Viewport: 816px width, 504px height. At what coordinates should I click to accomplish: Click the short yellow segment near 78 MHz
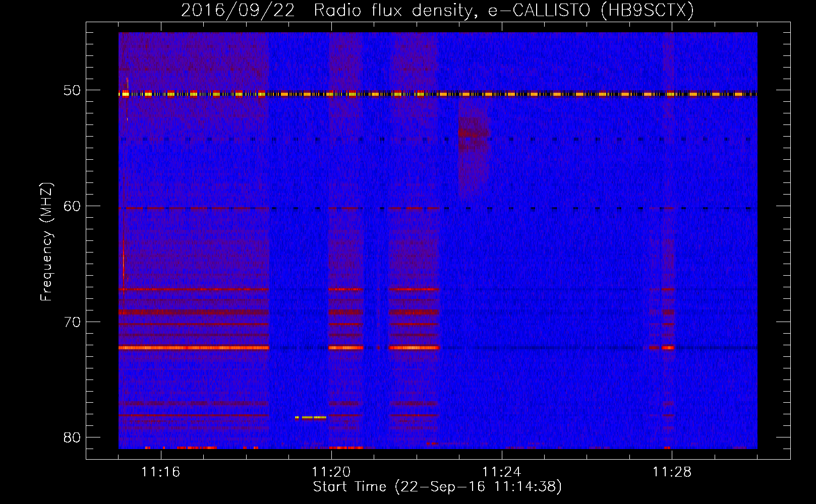pos(311,417)
